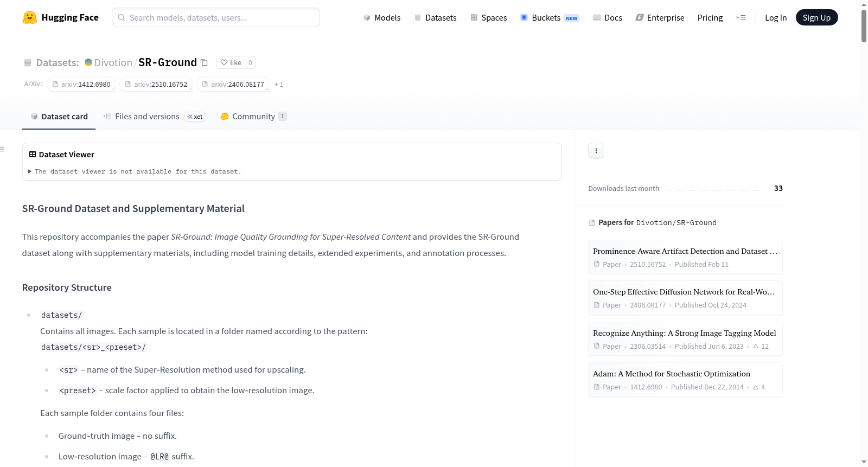
Task: Click the Datasets: breadcrumb label
Action: coord(58,62)
